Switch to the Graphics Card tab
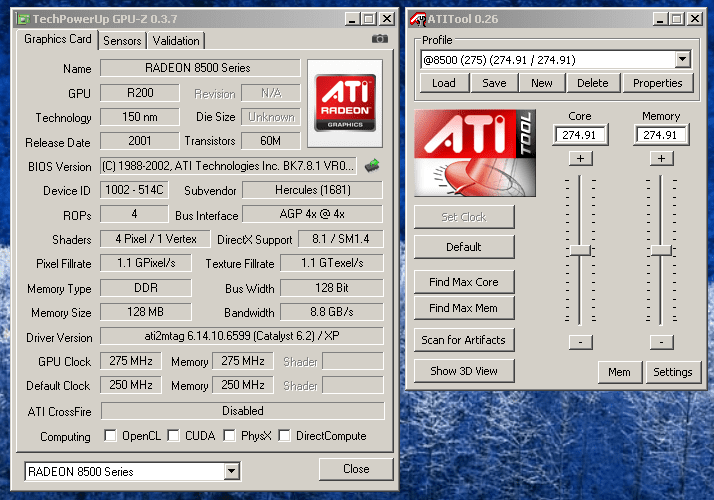714x500 pixels. tap(58, 39)
